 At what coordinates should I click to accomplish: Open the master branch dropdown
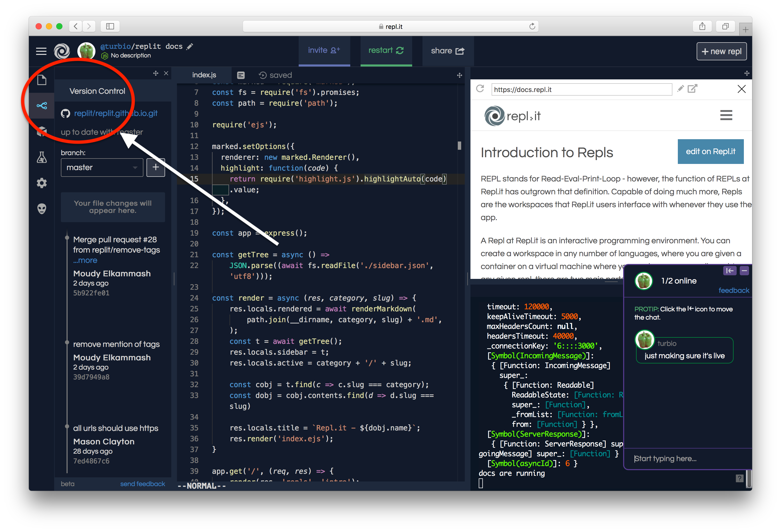coord(102,167)
